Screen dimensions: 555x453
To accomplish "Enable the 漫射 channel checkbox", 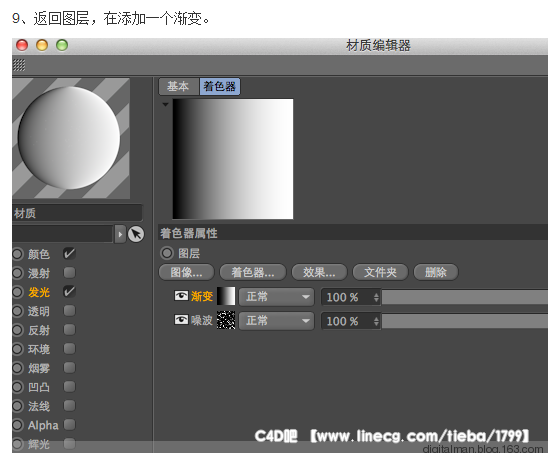I will [x=69, y=273].
